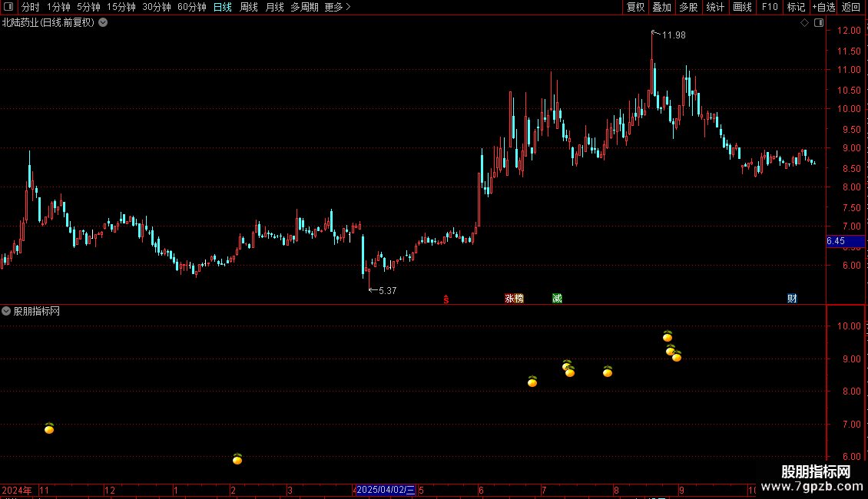Select the 1分钟 period
This screenshot has height=499, width=868.
58,7
